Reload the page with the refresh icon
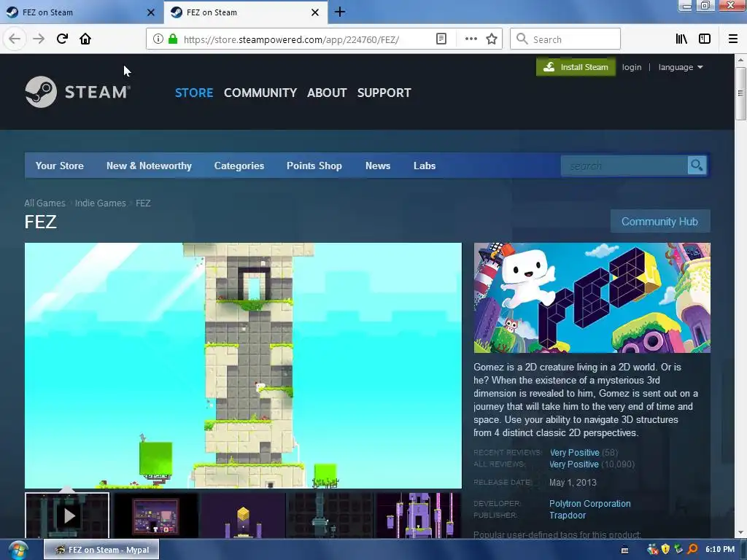This screenshot has height=560, width=747. pyautogui.click(x=62, y=39)
